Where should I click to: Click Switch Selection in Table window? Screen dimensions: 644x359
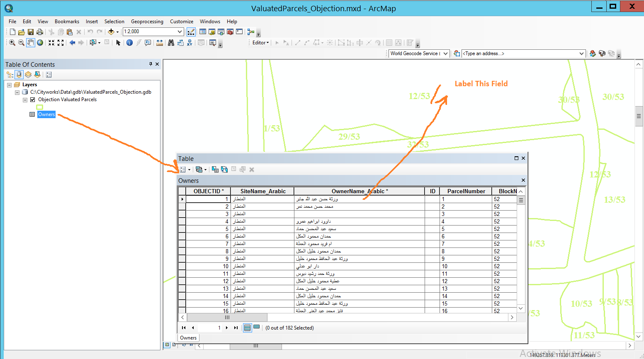pyautogui.click(x=224, y=170)
